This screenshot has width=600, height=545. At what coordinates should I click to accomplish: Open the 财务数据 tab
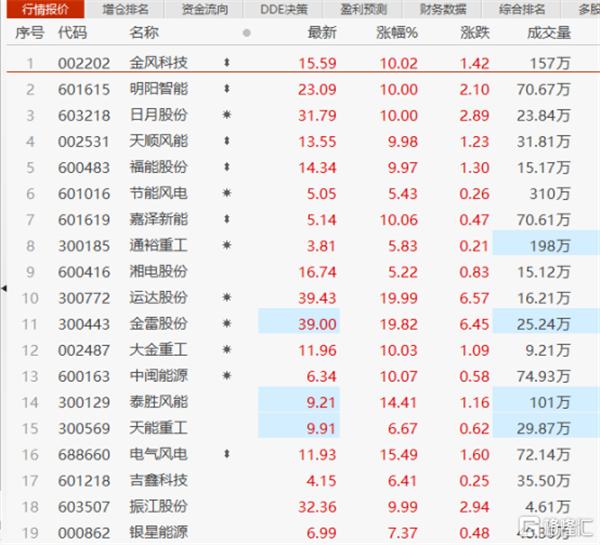[x=443, y=9]
